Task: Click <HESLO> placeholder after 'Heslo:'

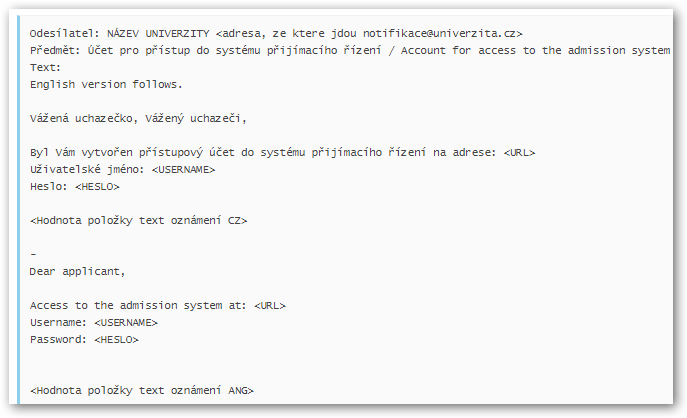Action: point(97,187)
